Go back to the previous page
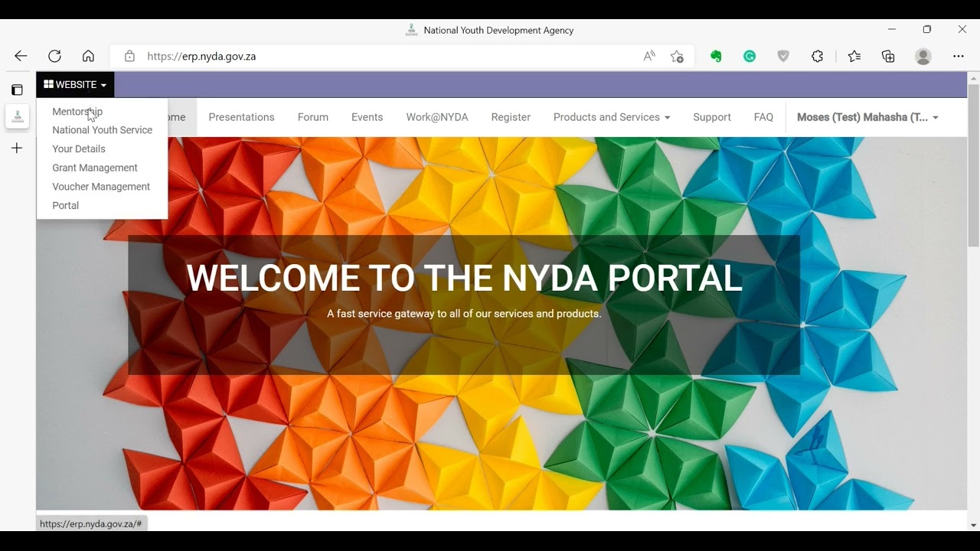Viewport: 980px width, 551px height. click(x=21, y=56)
